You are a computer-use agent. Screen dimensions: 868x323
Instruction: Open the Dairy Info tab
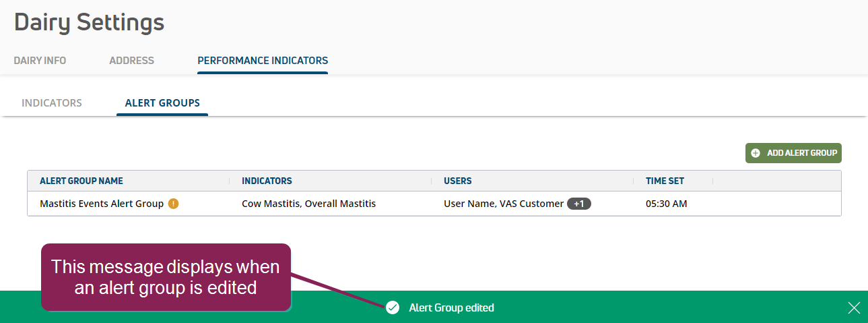(40, 61)
